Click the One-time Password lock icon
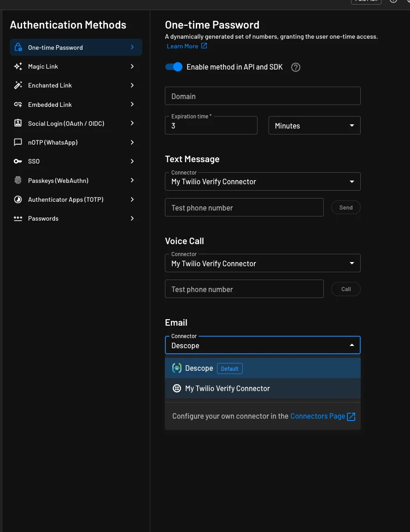410x532 pixels. (x=18, y=47)
